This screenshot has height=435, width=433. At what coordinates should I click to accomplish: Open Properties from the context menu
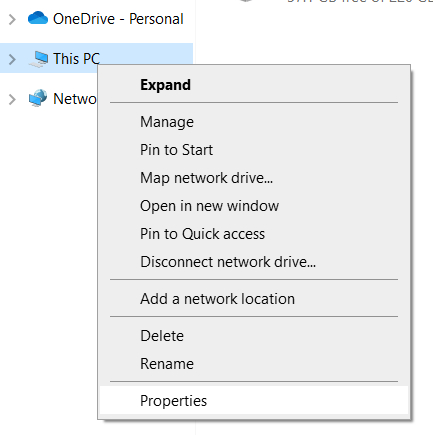(x=254, y=401)
